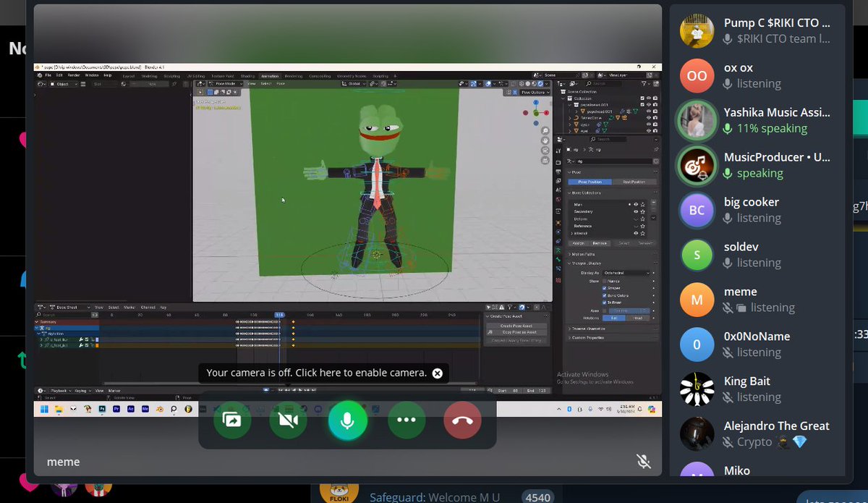Open the Display As Octahedral dropdown
The image size is (868, 503).
click(x=626, y=273)
